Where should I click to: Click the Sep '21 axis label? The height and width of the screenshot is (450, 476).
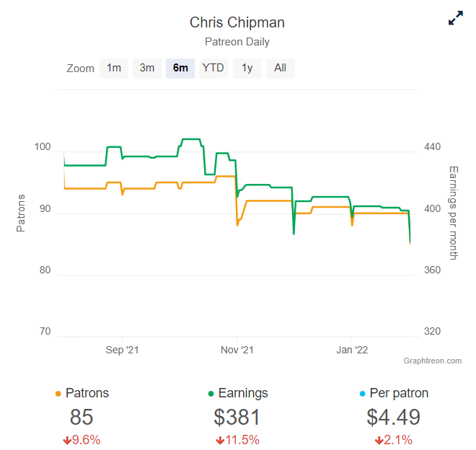click(122, 350)
